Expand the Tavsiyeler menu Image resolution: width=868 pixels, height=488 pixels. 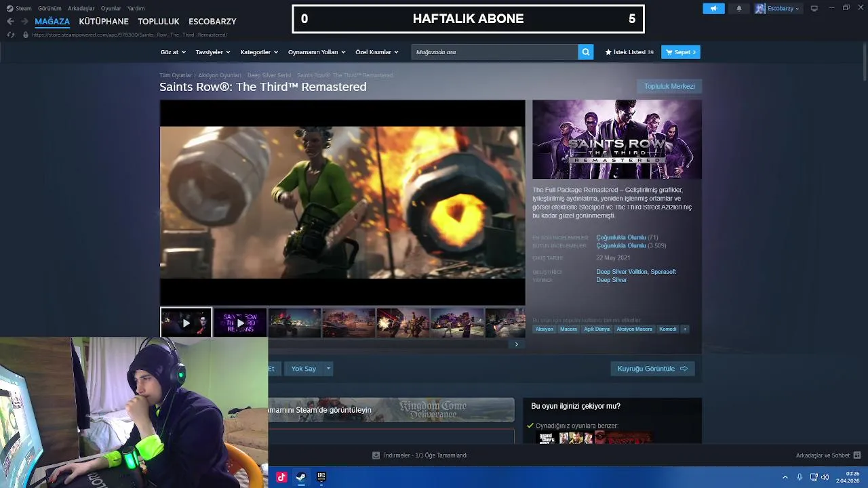point(213,52)
